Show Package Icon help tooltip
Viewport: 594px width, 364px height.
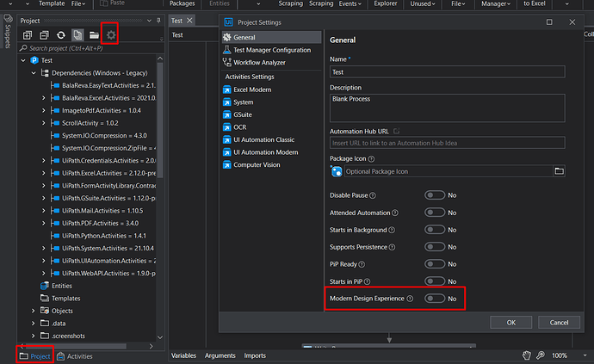click(371, 158)
